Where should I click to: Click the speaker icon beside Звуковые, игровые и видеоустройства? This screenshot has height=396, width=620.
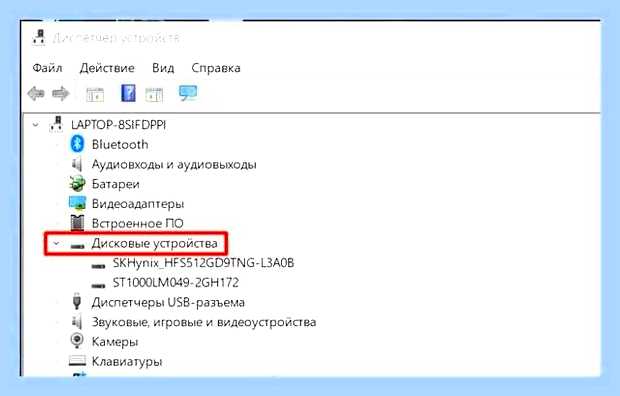click(77, 322)
